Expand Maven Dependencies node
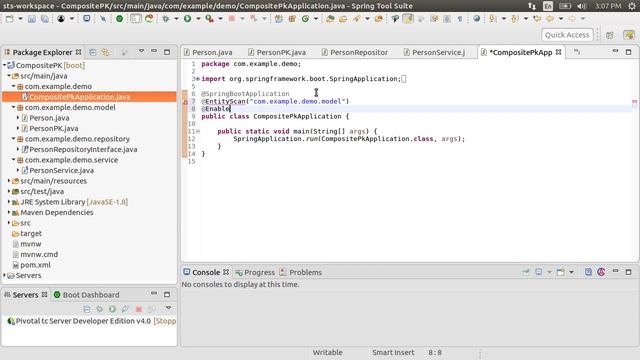Viewport: 640px width, 360px height. pyautogui.click(x=9, y=212)
